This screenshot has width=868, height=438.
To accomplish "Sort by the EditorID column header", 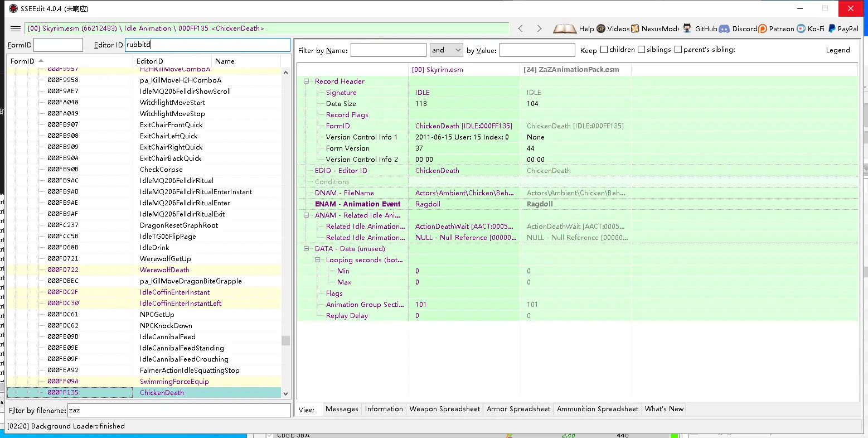I will tap(172, 61).
